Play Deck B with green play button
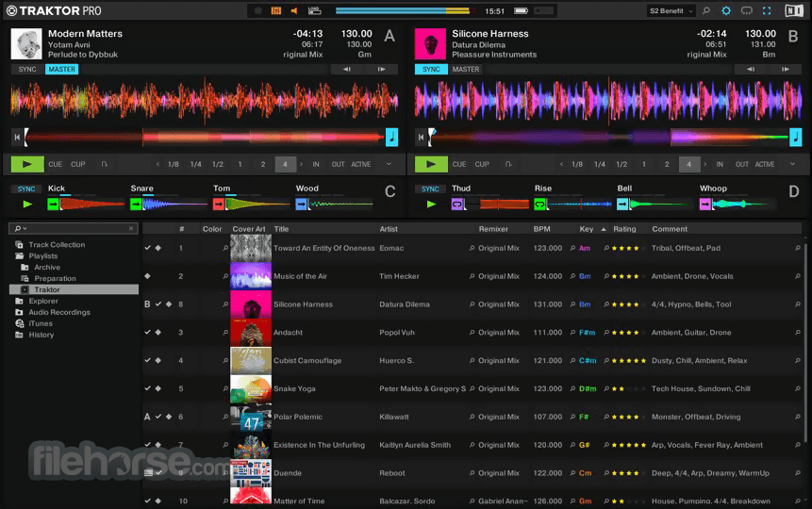 tap(431, 164)
